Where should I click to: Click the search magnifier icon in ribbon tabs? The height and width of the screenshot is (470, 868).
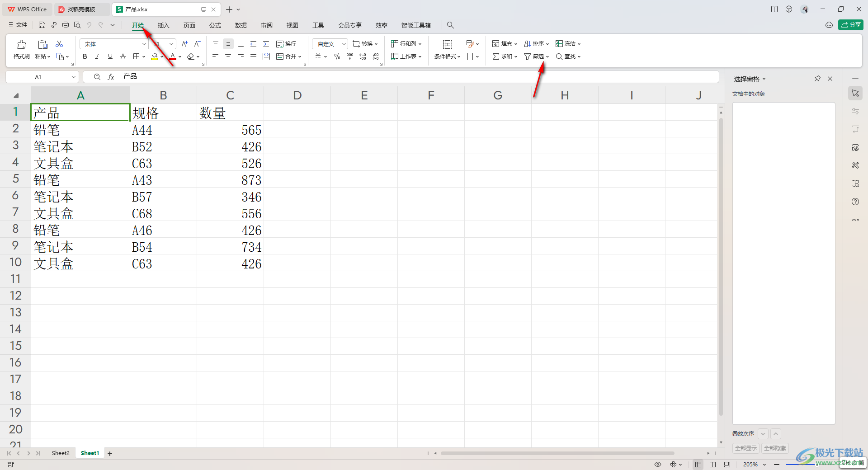(x=450, y=25)
